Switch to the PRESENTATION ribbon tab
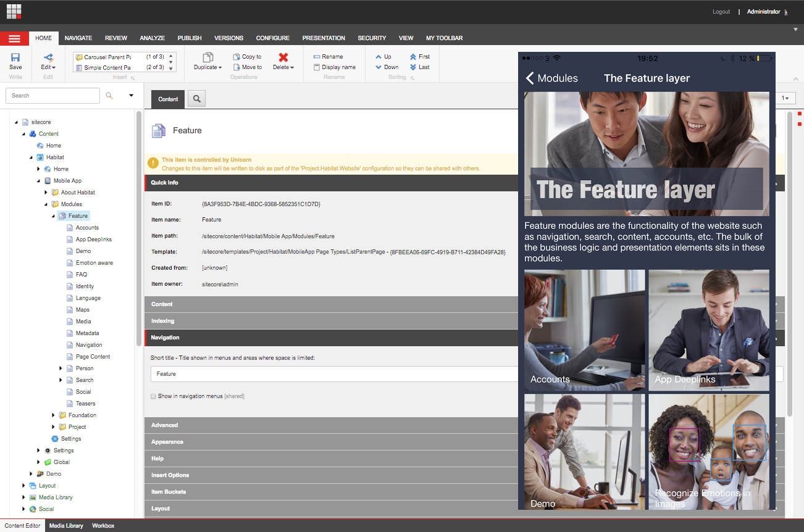 coord(324,38)
